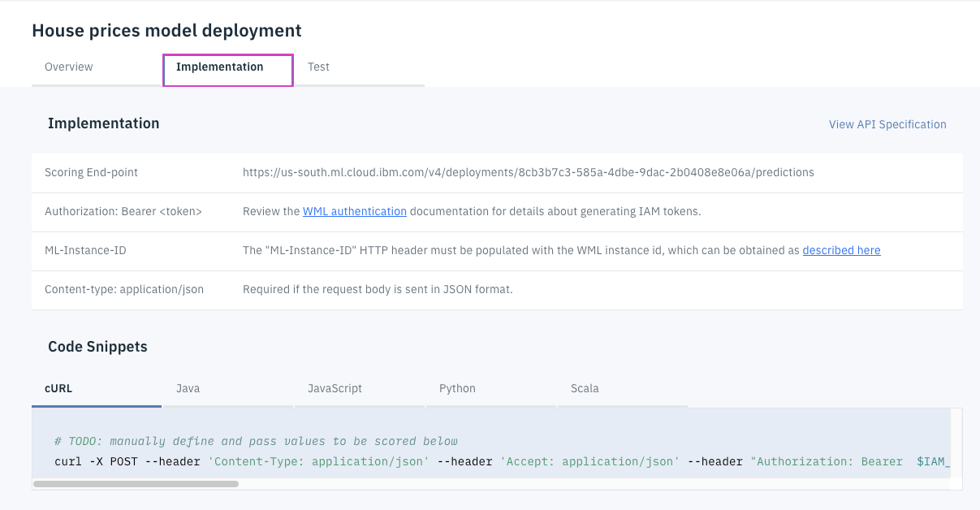Click the scoring end-point URL text
Screen dimensions: 980x510
click(x=528, y=172)
